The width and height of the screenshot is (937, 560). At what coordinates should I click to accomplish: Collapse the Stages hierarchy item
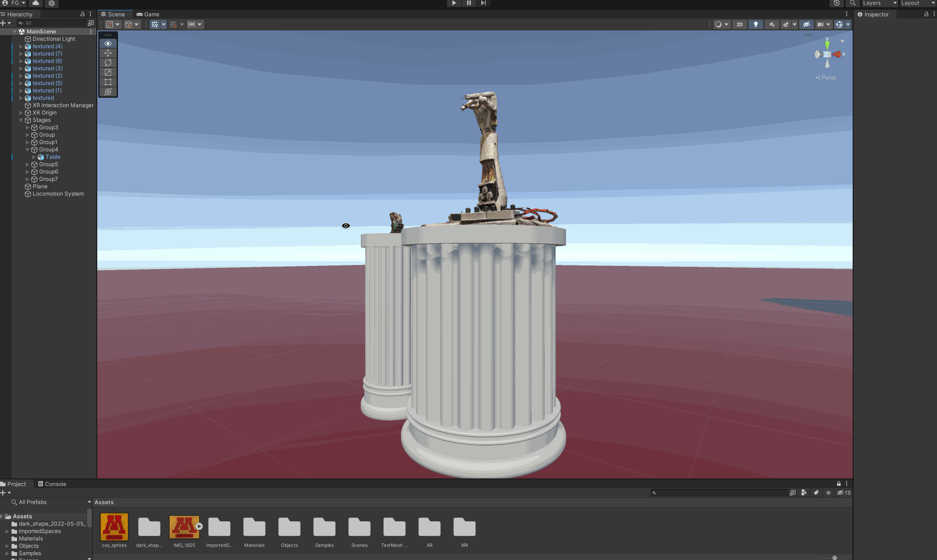[x=21, y=120]
